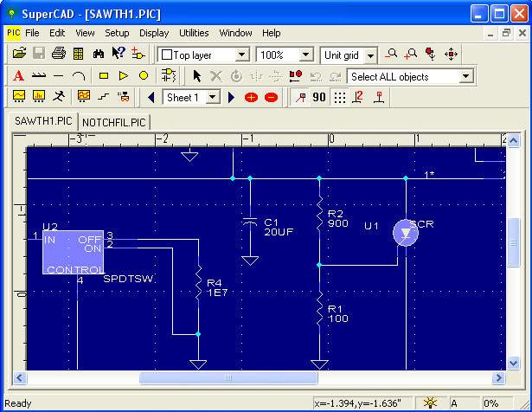Open the Window menu
Viewport: 532px width, 412px height.
pyautogui.click(x=235, y=33)
